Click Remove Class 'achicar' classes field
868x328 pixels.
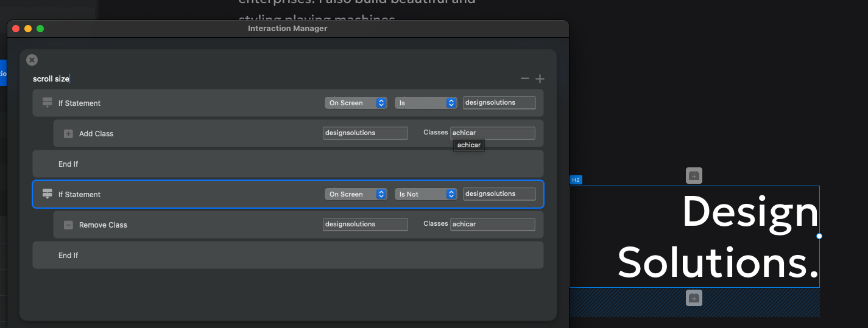click(492, 225)
